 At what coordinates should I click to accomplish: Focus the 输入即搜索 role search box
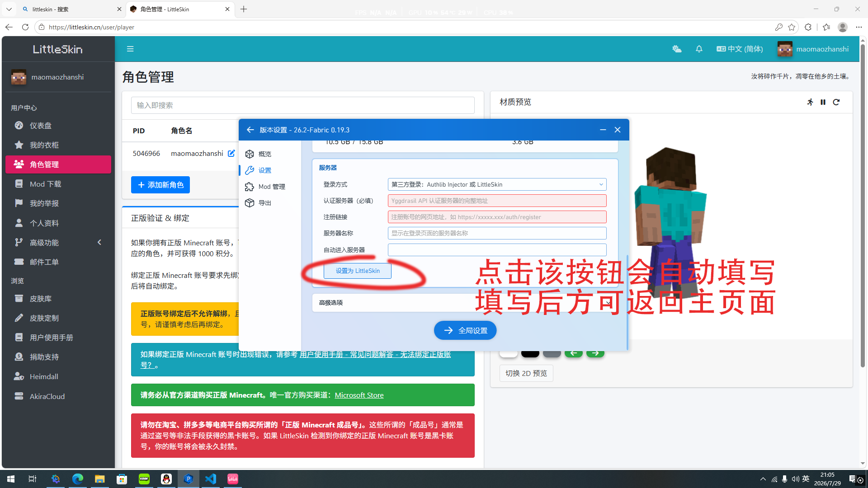(302, 105)
